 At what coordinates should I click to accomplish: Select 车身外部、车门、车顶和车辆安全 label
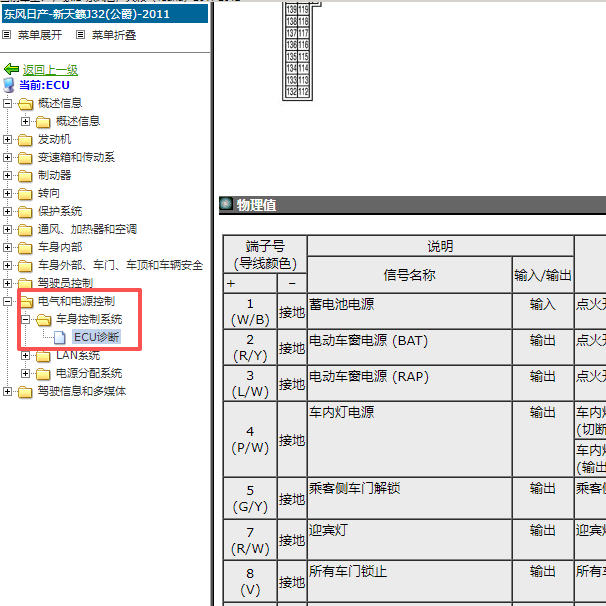coord(120,265)
